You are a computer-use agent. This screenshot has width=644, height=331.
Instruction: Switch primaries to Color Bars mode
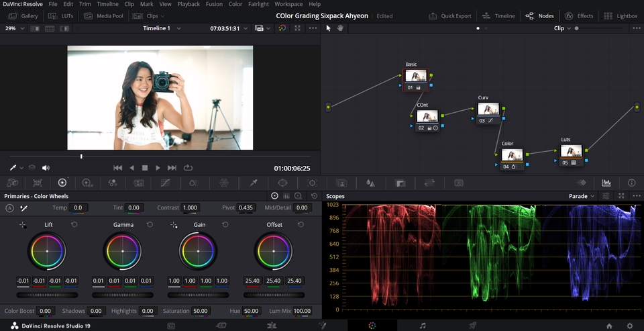(x=286, y=196)
